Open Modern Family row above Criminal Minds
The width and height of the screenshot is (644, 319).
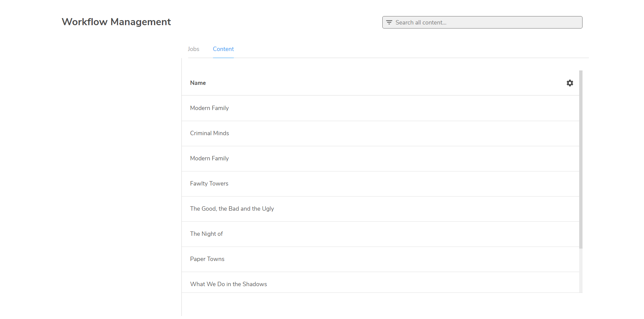click(x=209, y=108)
